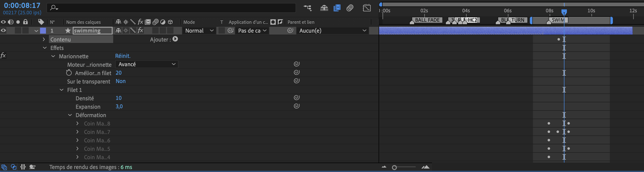Click the BALL FADE timeline marker
Image resolution: width=644 pixels, height=172 pixels.
[x=427, y=20]
